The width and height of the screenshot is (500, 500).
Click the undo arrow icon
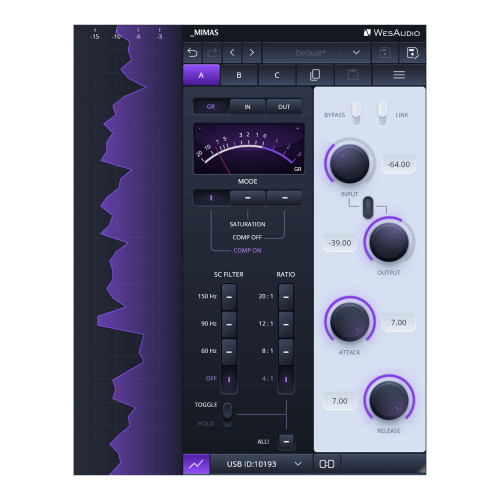coord(193,53)
